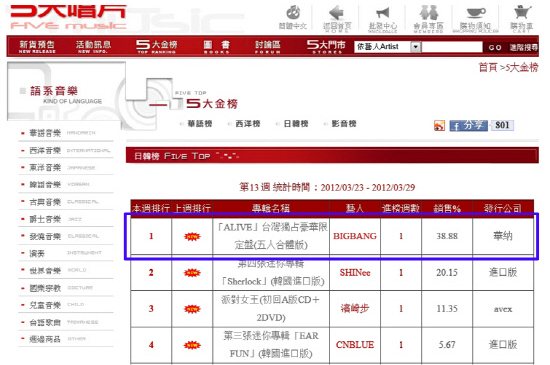Click NEW badge in avex row

point(192,309)
